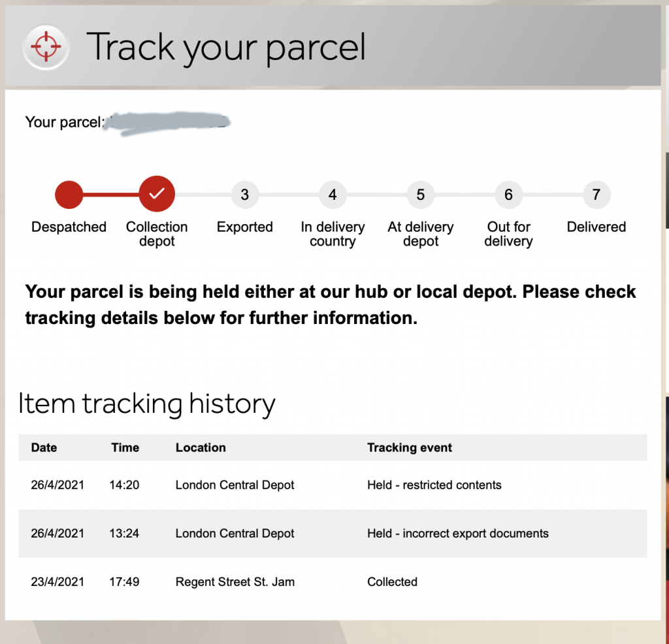
Task: Select the checkmark Collection depot step icon
Action: click(157, 194)
